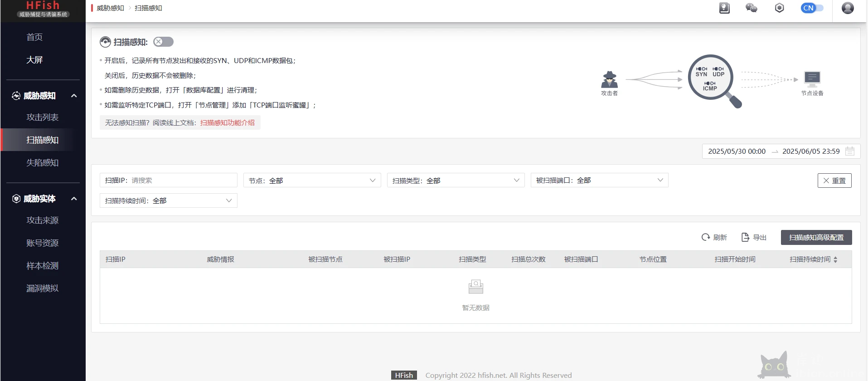Sort by 扫描持续时间 column arrows
Screen dimensions: 868x381
[835, 259]
